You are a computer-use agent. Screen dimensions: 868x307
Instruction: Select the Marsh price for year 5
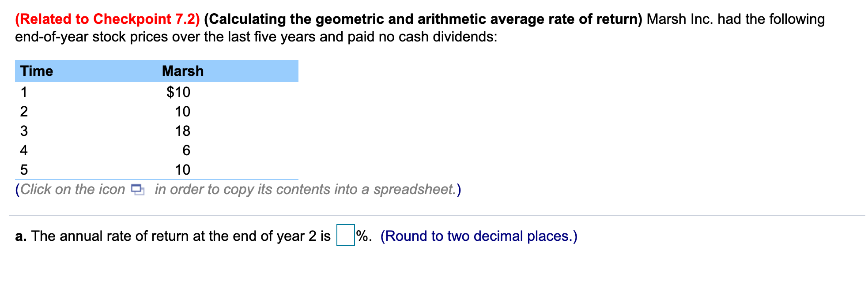(182, 170)
